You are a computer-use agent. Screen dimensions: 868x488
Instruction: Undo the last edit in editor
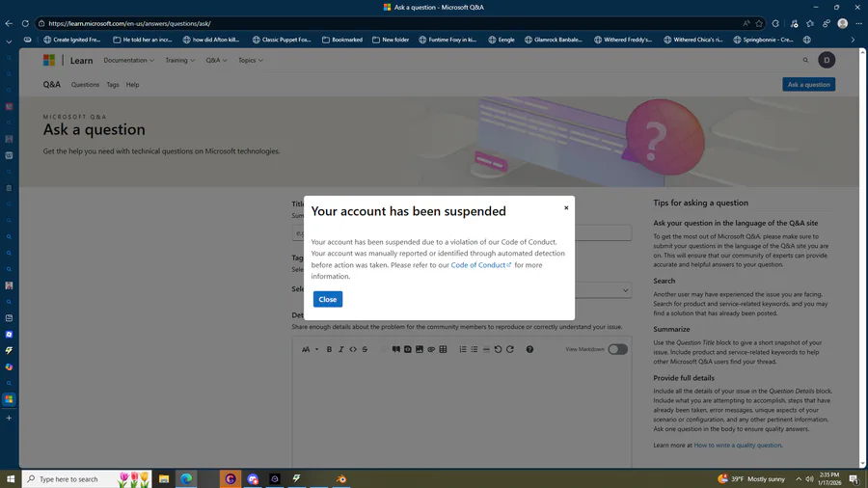coord(498,349)
